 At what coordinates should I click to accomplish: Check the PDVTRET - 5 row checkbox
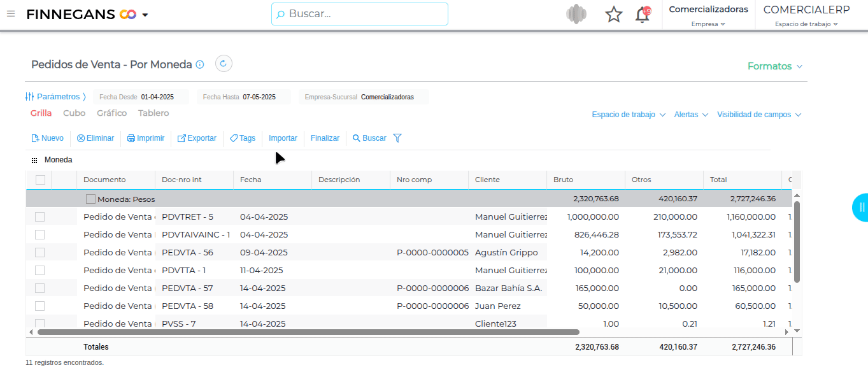(40, 217)
